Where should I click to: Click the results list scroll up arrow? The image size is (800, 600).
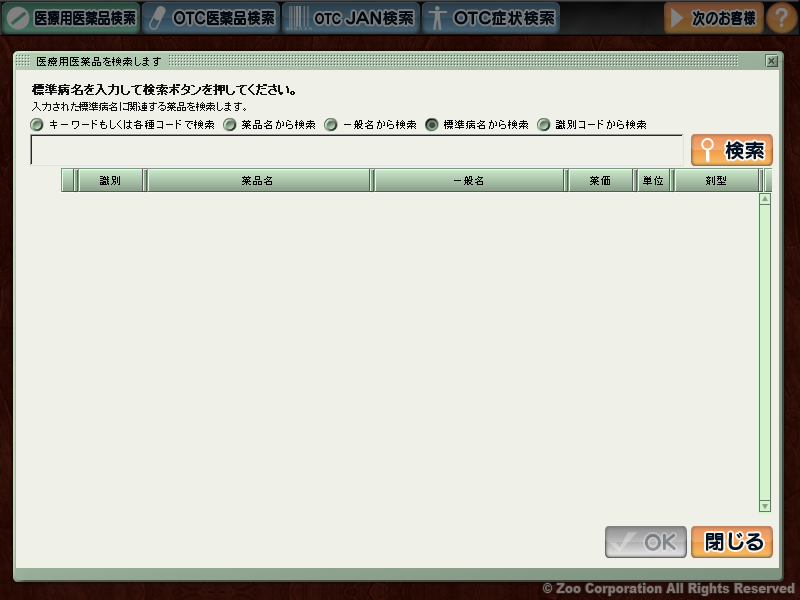[x=765, y=199]
